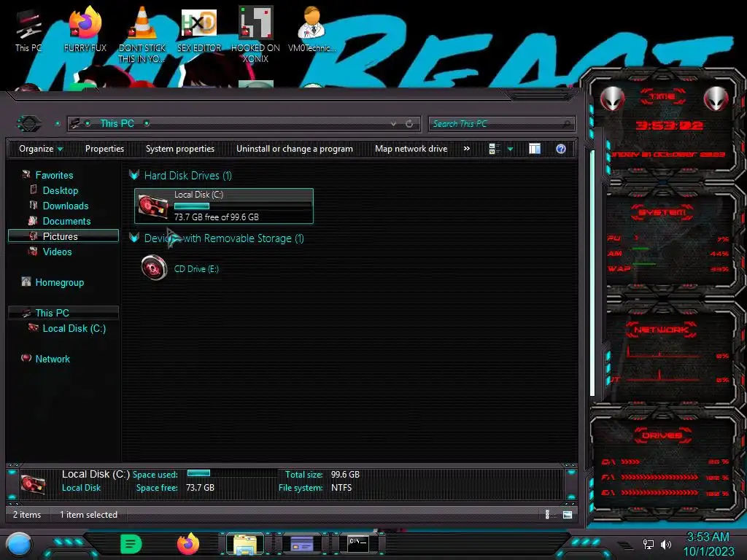The image size is (747, 560).
Task: Open the HOOKED ON XONIX shortcut
Action: click(x=255, y=35)
